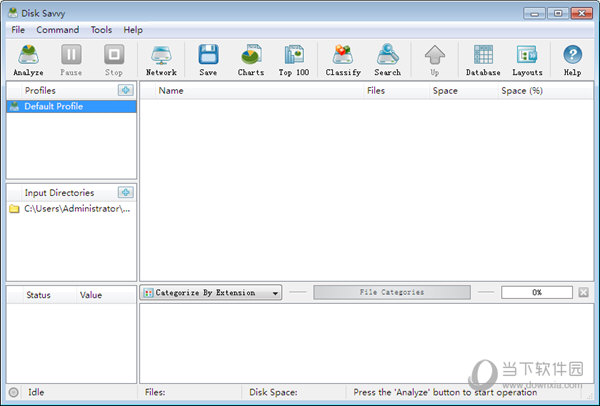Image resolution: width=600 pixels, height=406 pixels.
Task: Click the Stop toolbar icon
Action: click(114, 60)
